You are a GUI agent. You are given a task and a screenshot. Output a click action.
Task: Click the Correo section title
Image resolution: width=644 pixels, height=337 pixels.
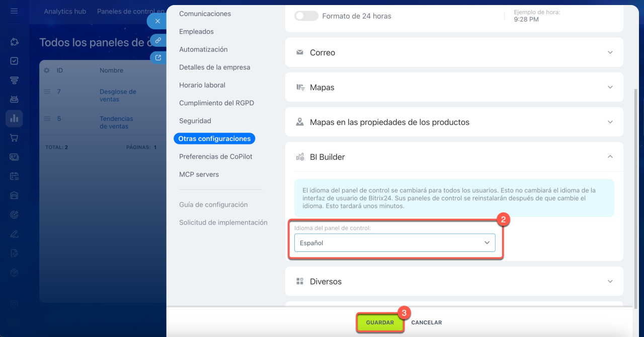323,52
